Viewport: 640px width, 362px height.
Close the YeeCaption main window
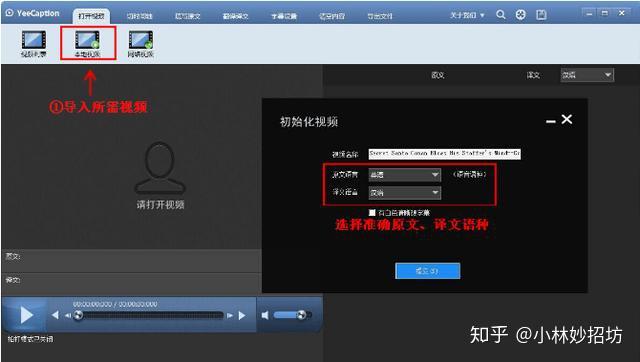[622, 13]
